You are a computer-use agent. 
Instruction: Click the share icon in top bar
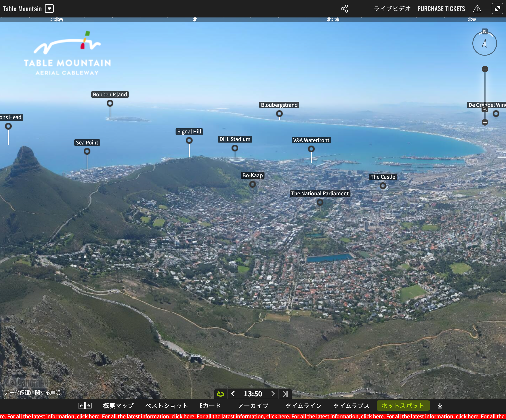pyautogui.click(x=344, y=9)
